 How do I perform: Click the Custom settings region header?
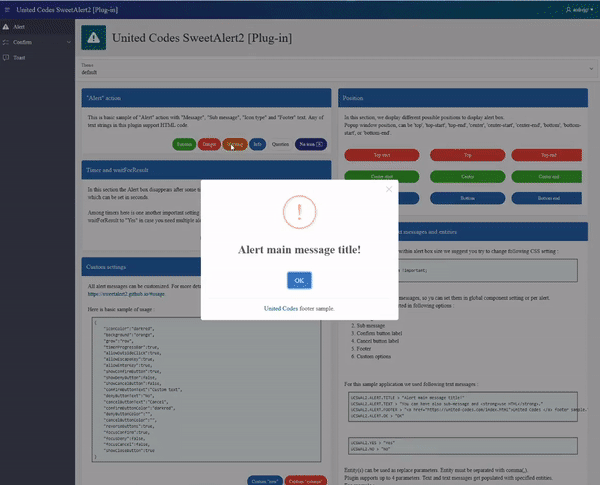[141, 267]
